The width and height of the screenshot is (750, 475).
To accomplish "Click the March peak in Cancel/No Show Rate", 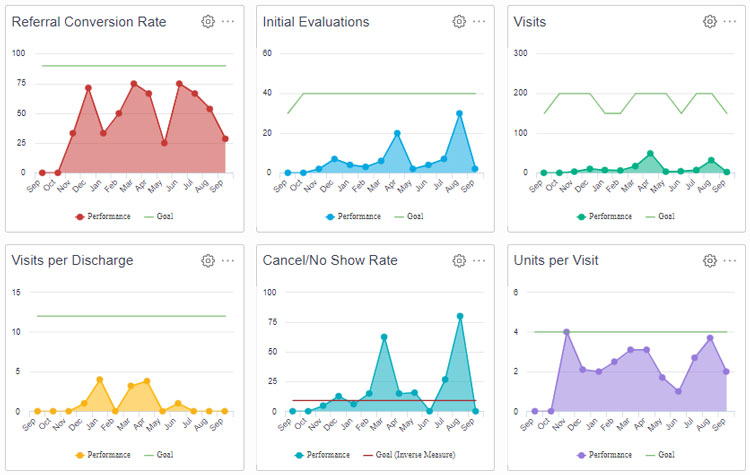I will [384, 337].
